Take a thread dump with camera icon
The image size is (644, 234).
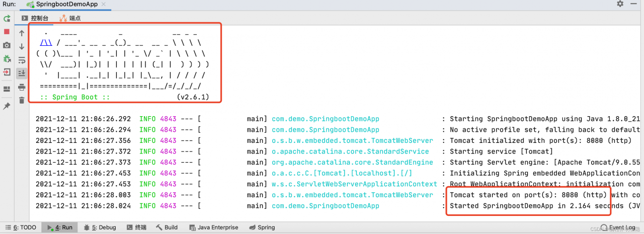click(x=7, y=45)
